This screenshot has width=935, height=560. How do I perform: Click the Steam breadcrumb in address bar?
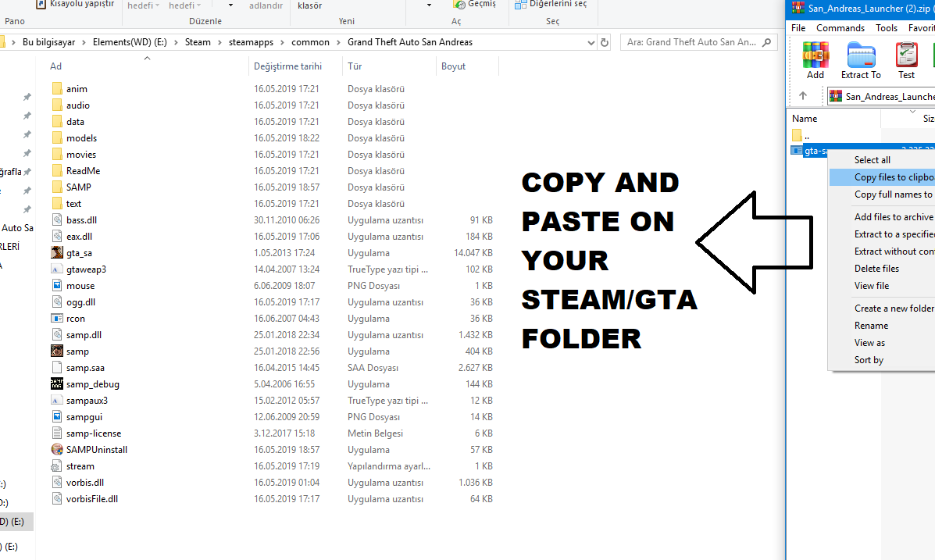pos(198,42)
